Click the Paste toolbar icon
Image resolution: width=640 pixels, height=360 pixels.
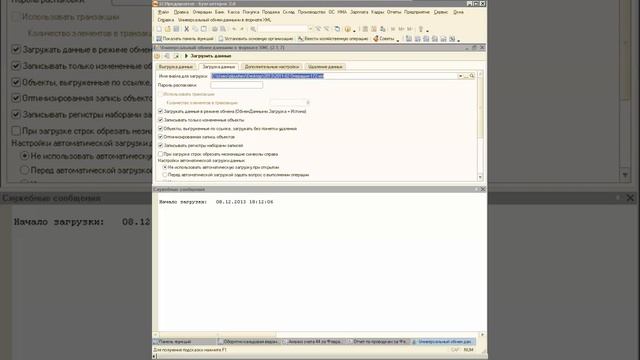(204, 29)
